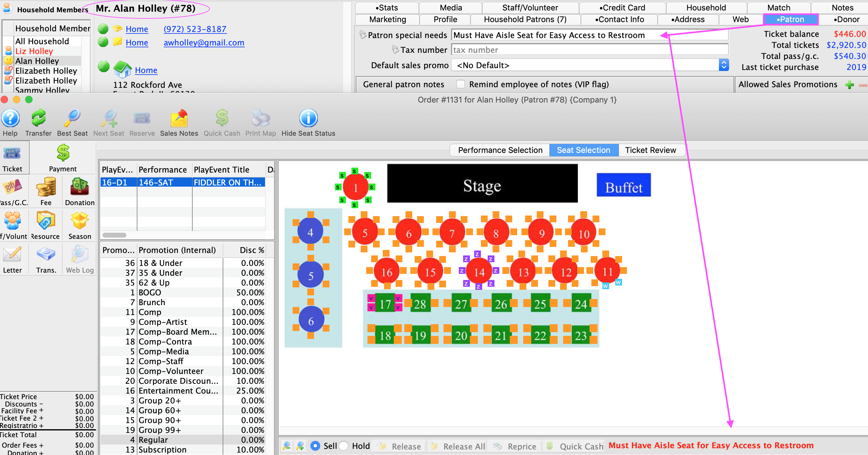Viewport: 868px width, 455px height.
Task: Click the red minus Allowed Sales Promotions icon
Action: tap(862, 85)
